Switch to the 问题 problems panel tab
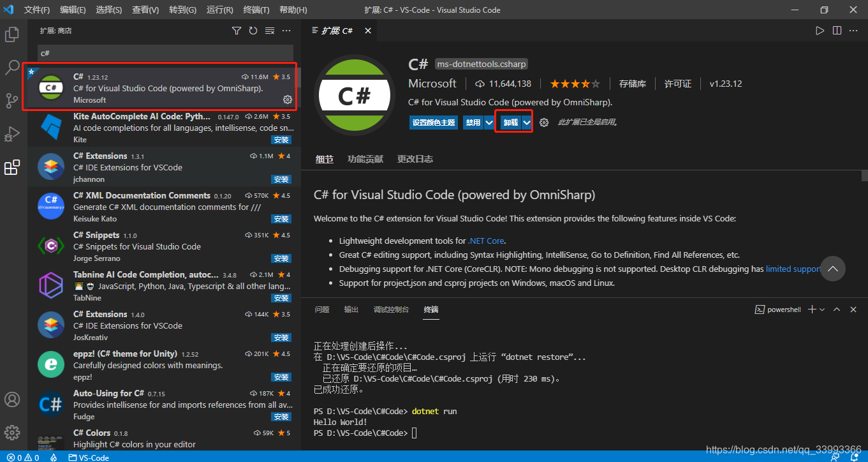Image resolution: width=868 pixels, height=462 pixels. point(322,309)
